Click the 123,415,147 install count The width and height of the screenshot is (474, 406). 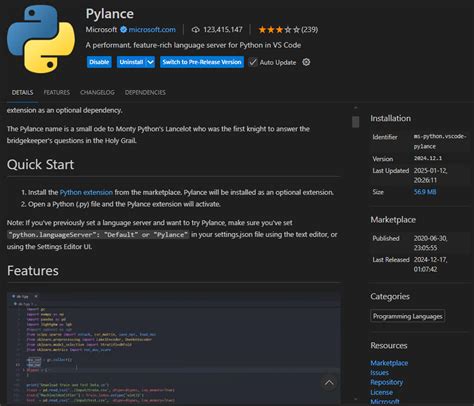click(223, 30)
